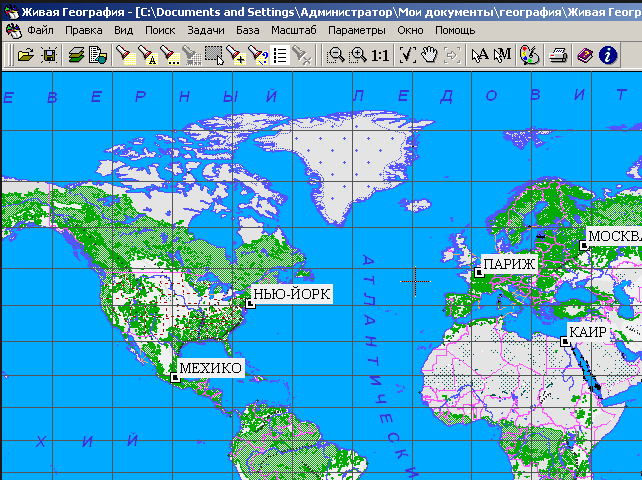The width and height of the screenshot is (642, 480).
Task: Select the hand pan tool
Action: (429, 55)
